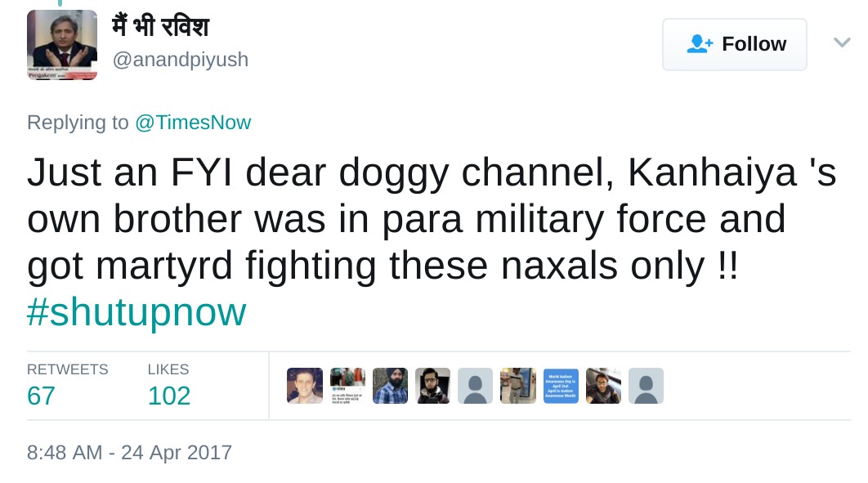View the 102 likes list
The height and width of the screenshot is (483, 868).
pos(169,396)
